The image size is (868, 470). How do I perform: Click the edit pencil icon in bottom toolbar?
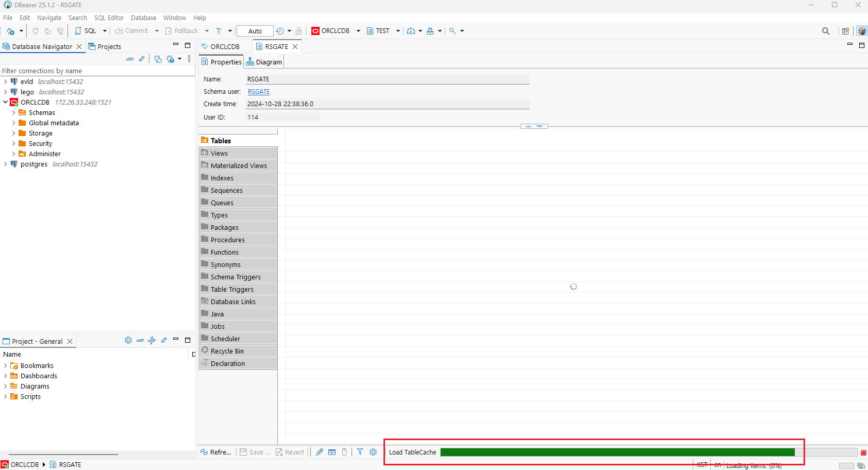[x=320, y=452]
